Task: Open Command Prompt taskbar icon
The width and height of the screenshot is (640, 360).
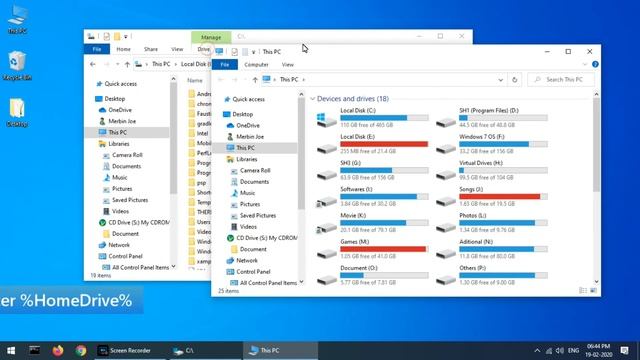Action: [x=35, y=350]
